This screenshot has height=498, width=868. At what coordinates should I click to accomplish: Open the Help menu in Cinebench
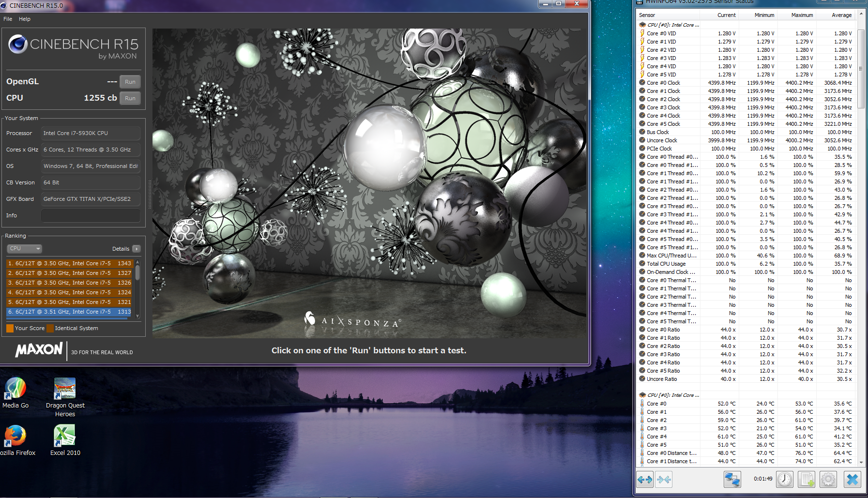(x=25, y=19)
